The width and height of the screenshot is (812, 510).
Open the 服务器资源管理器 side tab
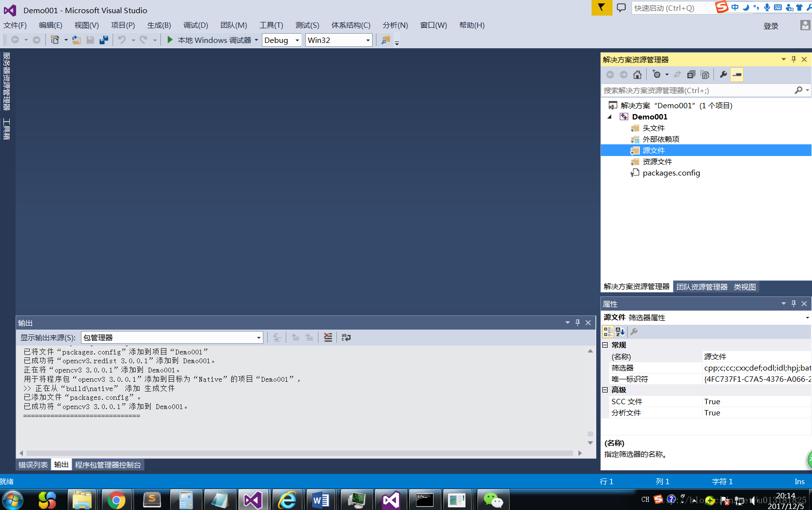6,81
